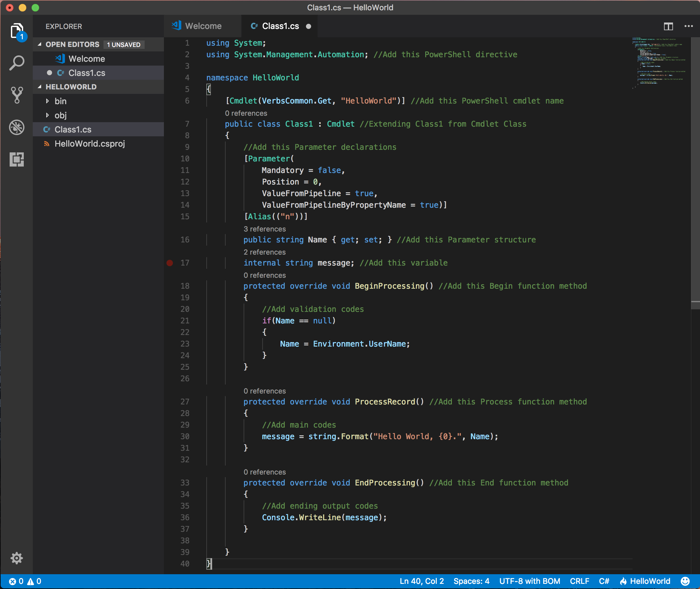The image size is (700, 589).
Task: Collapse the HELLOWORLD folder section
Action: tap(71, 87)
